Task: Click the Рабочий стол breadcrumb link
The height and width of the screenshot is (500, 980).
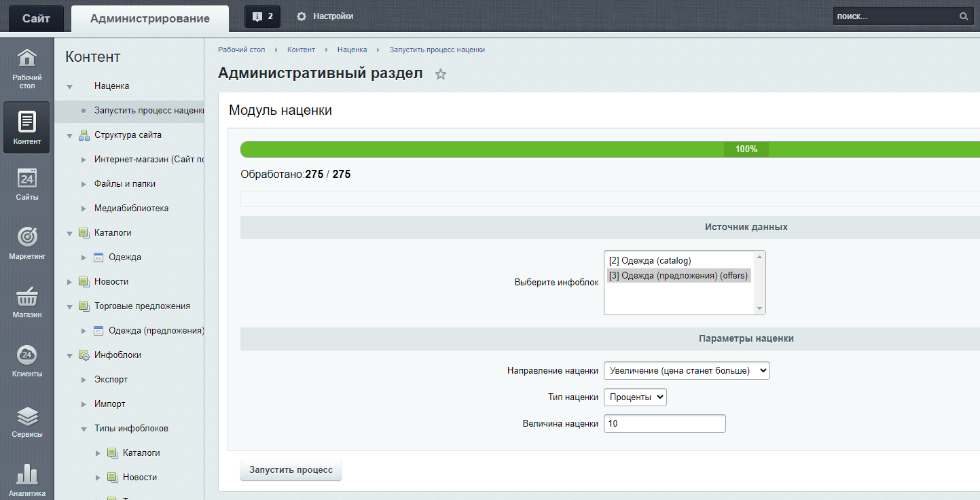Action: click(x=241, y=50)
